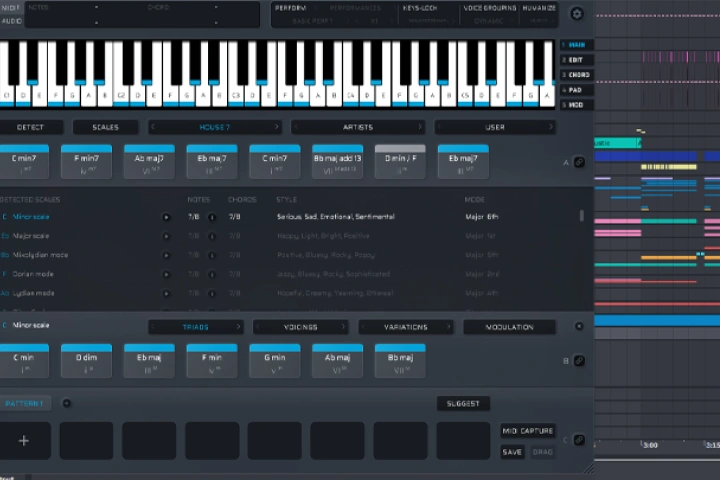
Task: Play the Bb Mixolydian mode preview
Action: [166, 255]
